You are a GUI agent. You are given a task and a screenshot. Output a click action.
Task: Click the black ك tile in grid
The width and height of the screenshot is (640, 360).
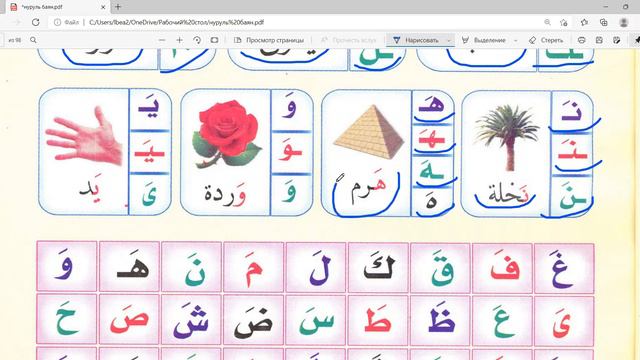(378, 267)
